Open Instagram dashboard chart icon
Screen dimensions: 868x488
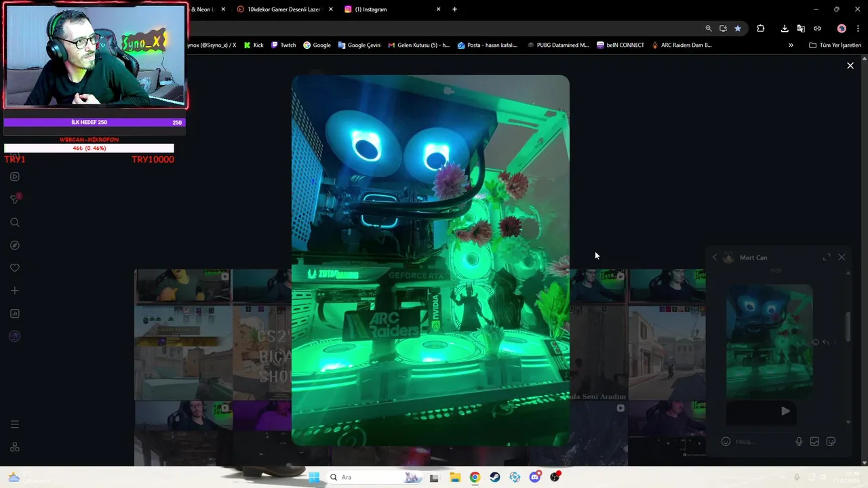click(15, 314)
